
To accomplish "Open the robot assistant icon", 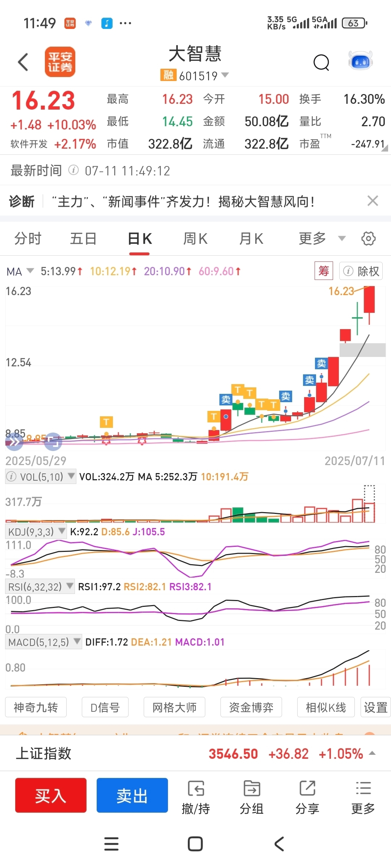I will (x=361, y=61).
